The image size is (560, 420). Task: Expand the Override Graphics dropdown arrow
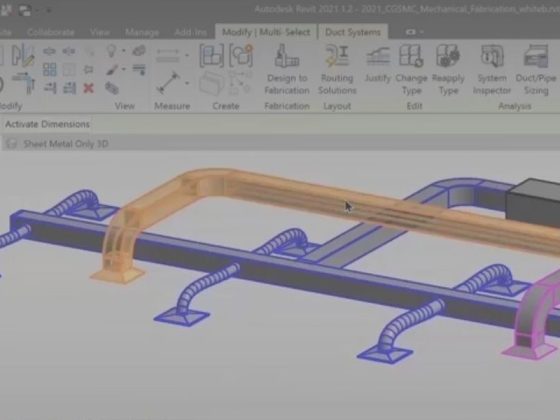coord(124,69)
